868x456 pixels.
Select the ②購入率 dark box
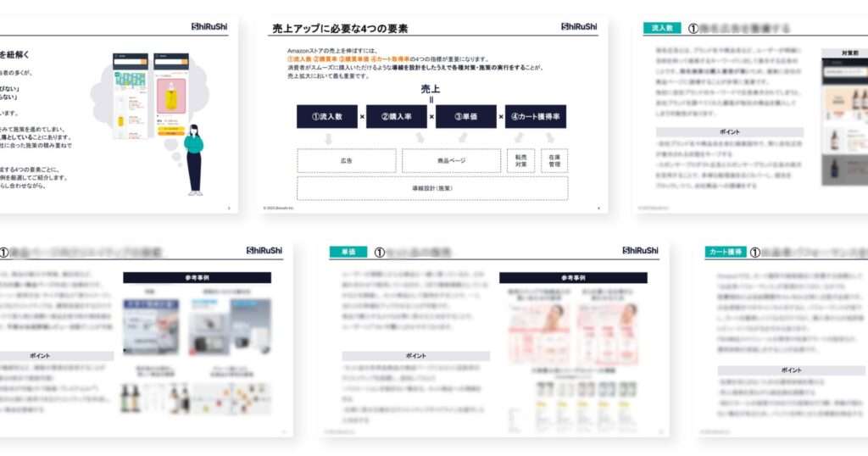click(396, 117)
